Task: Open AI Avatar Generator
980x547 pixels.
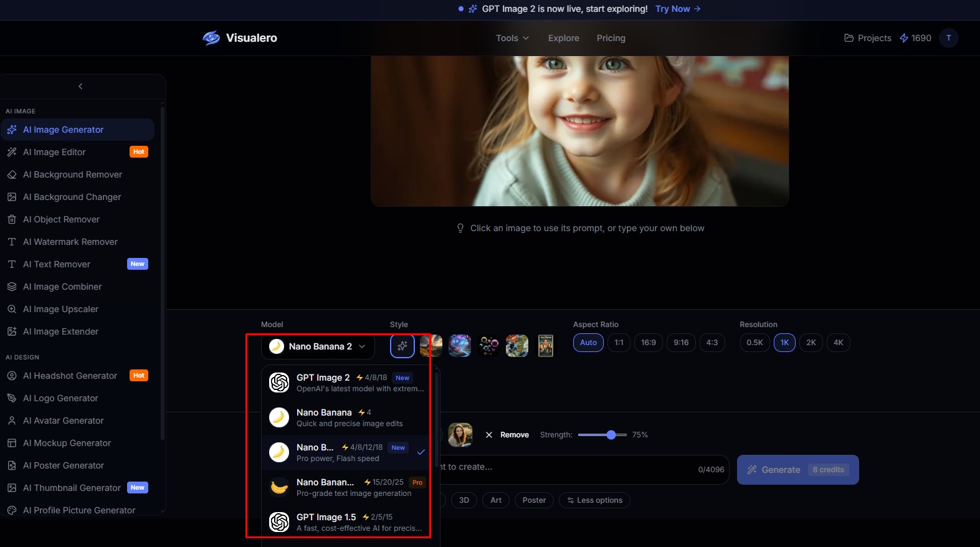Action: click(x=77, y=421)
